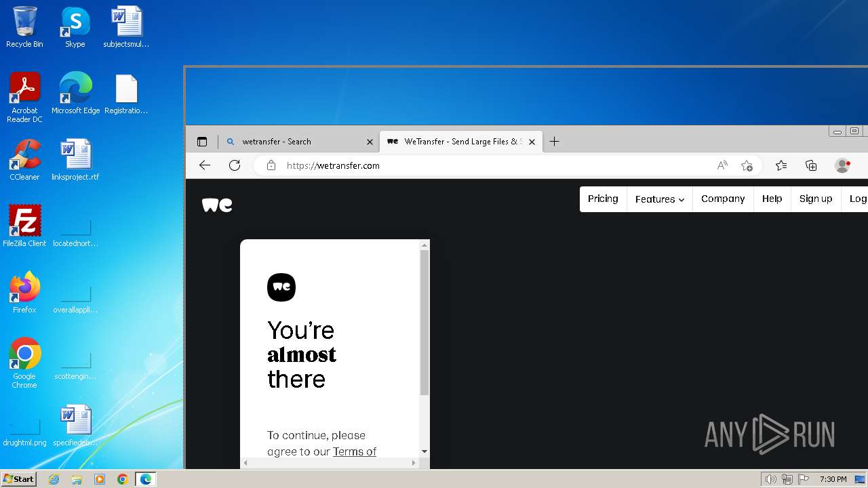Image resolution: width=868 pixels, height=488 pixels.
Task: Open a new browser tab
Action: 554,142
